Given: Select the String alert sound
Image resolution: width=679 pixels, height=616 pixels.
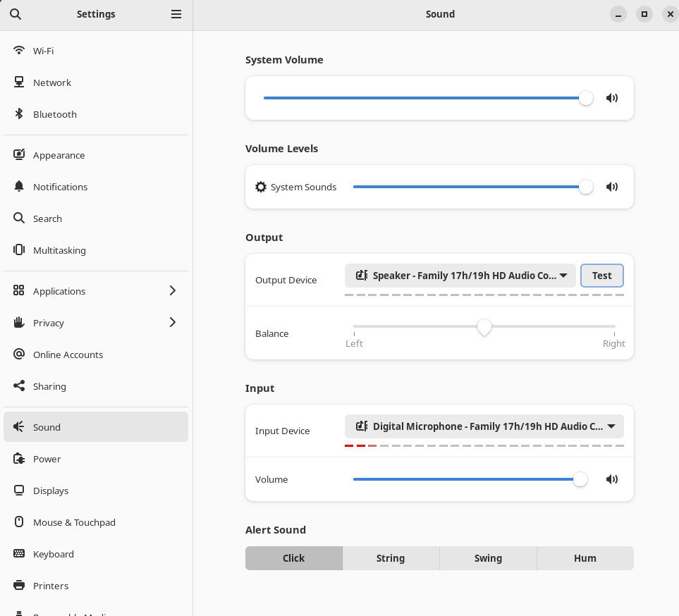Looking at the screenshot, I should (x=391, y=558).
